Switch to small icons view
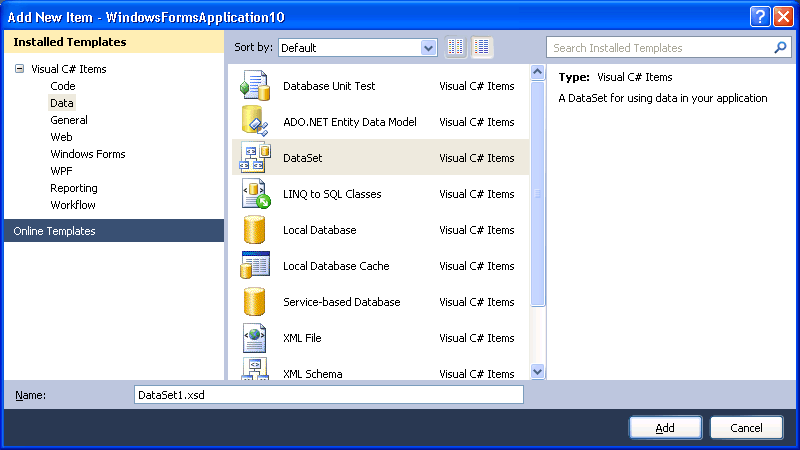Viewport: 800px width, 450px height. tap(457, 47)
